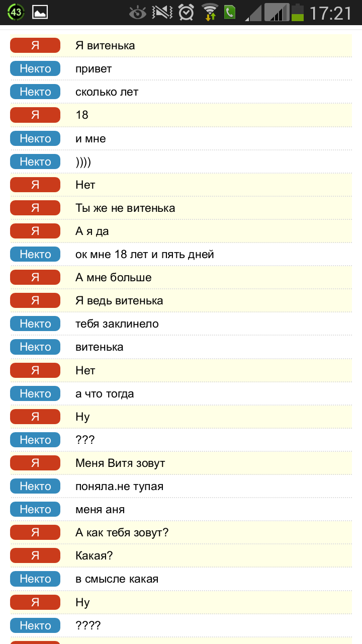Tap the message "в смысле какая"
The height and width of the screenshot is (644, 362).
coord(117,579)
